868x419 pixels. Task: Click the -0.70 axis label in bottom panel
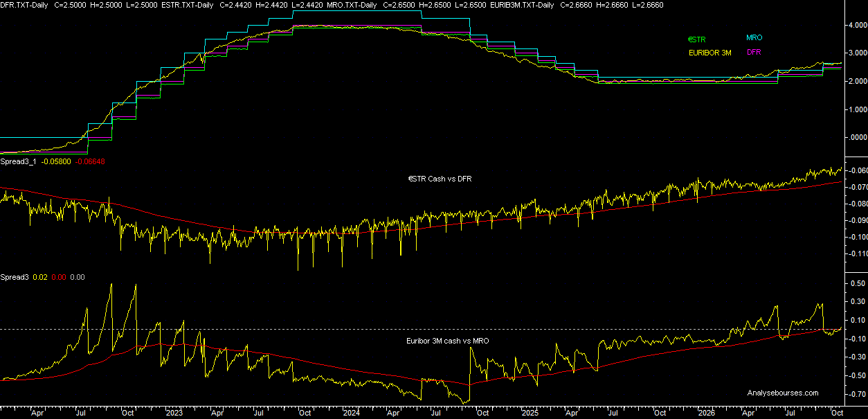click(x=856, y=393)
